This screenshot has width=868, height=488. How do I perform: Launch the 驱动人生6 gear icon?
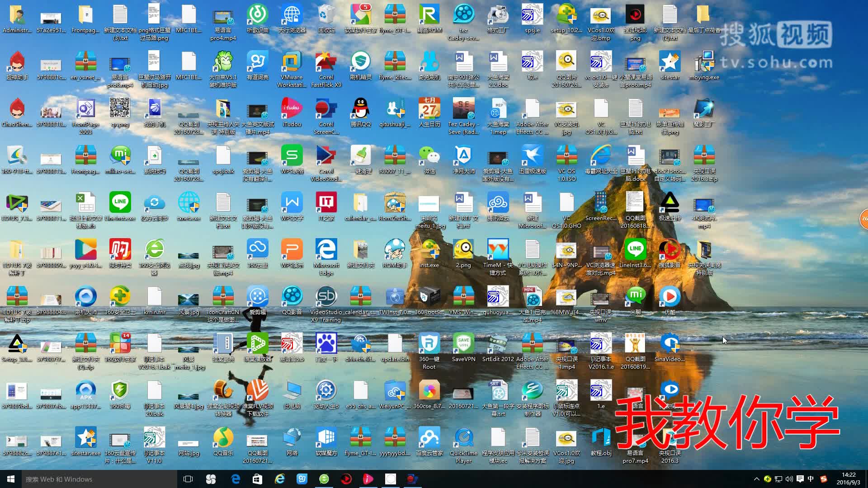point(326,394)
